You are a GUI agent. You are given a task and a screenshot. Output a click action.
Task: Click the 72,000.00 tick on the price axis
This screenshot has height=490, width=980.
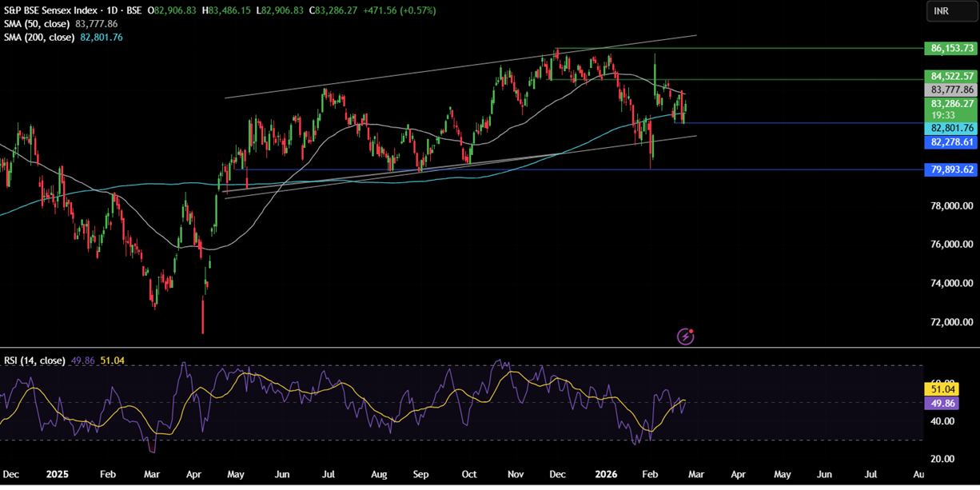tap(950, 322)
